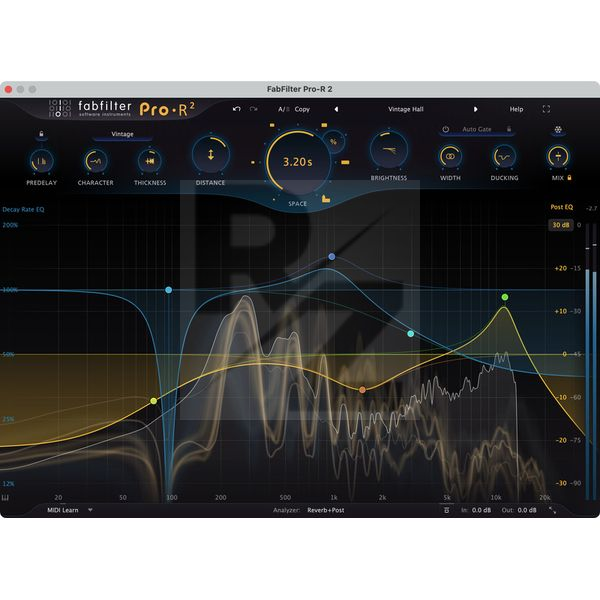
Task: Click the output level meter
Action: coord(591,362)
